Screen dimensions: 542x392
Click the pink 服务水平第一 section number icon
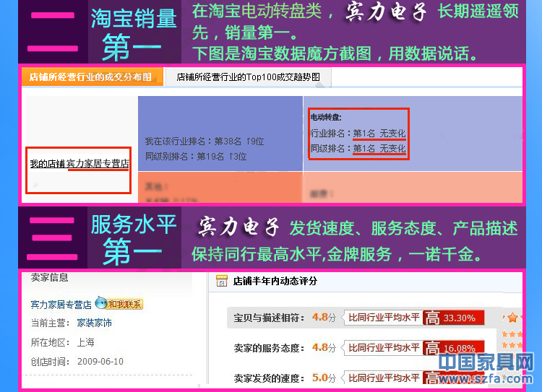[52, 238]
